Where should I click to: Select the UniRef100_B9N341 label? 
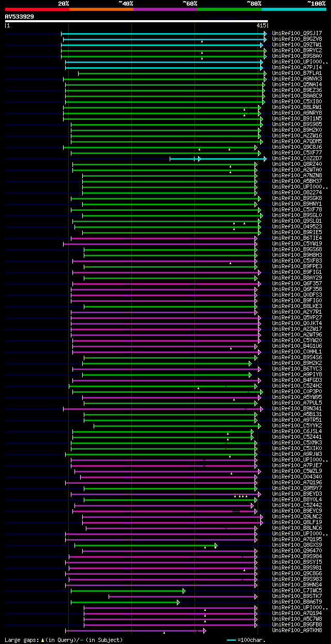[x=297, y=408]
